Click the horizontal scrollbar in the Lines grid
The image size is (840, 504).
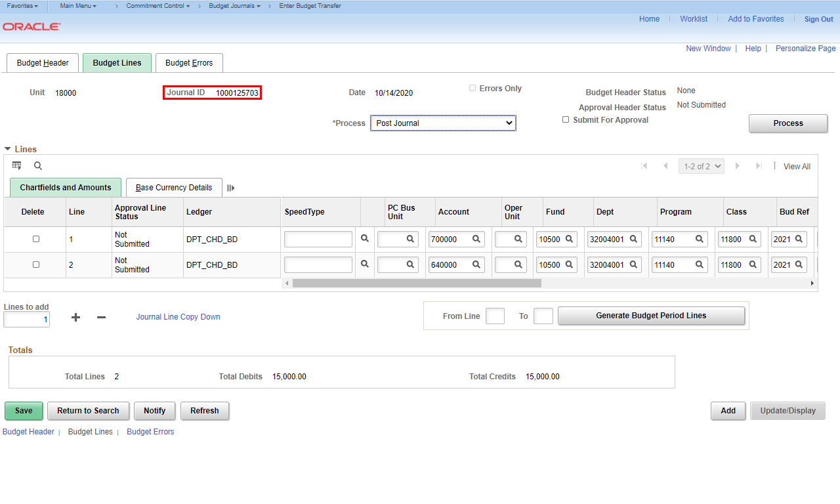[417, 283]
